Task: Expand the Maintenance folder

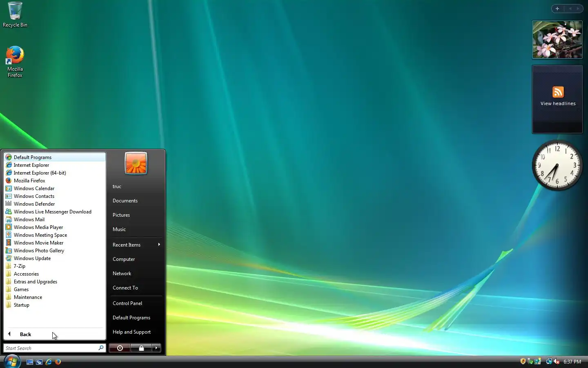Action: coord(55,297)
